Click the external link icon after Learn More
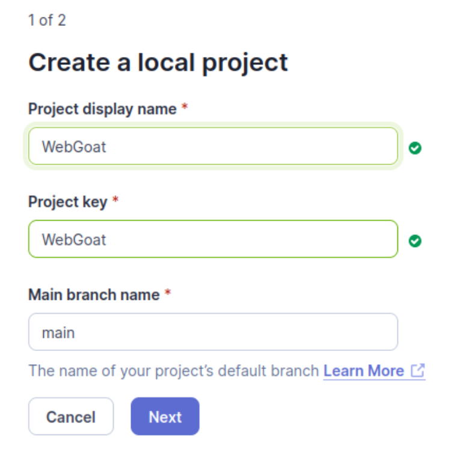The image size is (463, 476). coord(418,371)
